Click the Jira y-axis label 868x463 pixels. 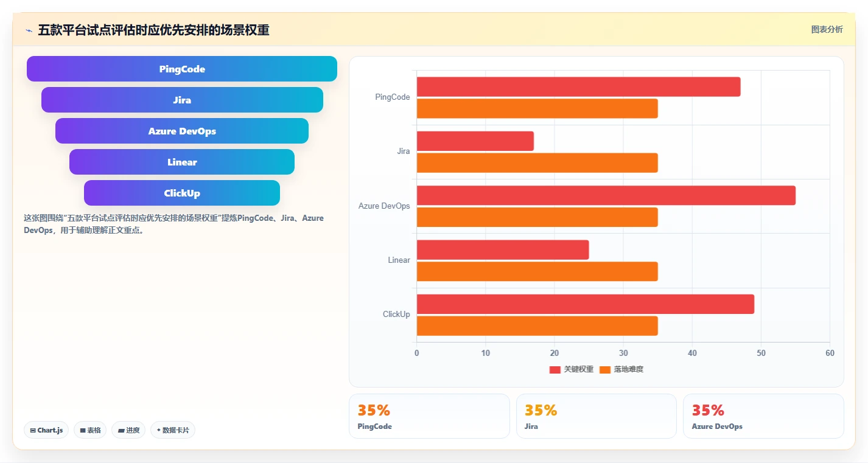point(403,151)
